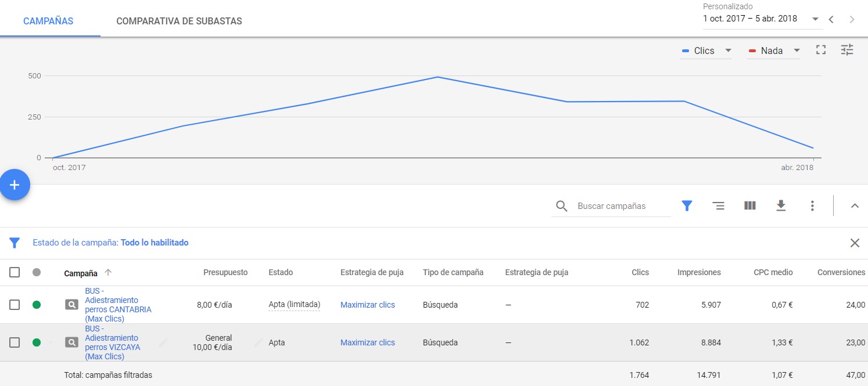Select the header select-all checkbox
The width and height of the screenshot is (868, 386).
click(15, 272)
